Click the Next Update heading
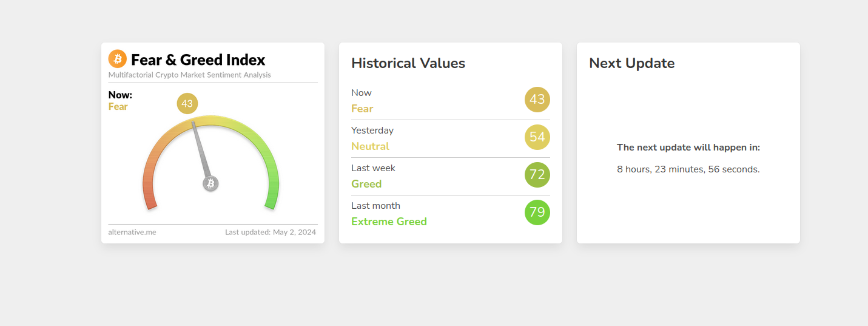 click(x=631, y=63)
